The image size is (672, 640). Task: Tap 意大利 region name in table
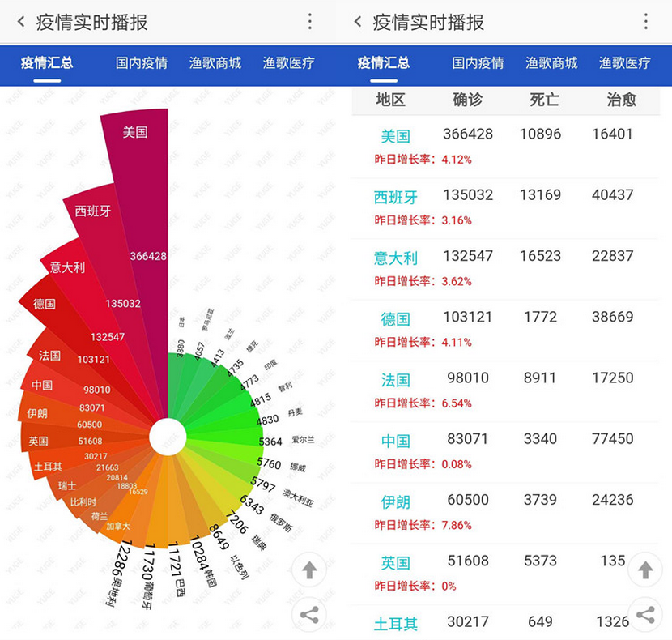[x=396, y=258]
